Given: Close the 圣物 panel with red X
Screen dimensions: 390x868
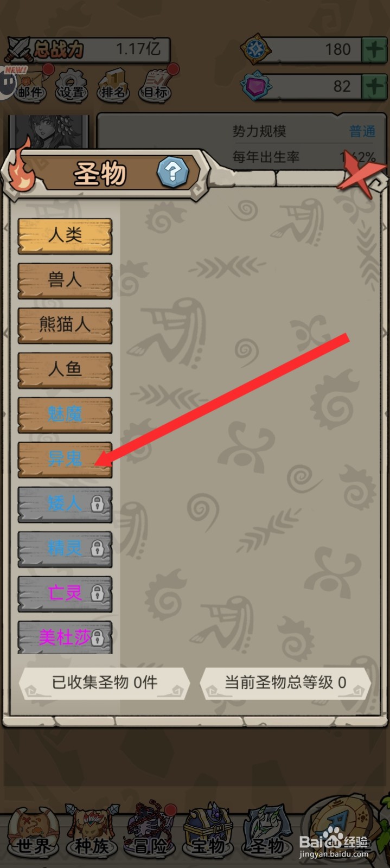Looking at the screenshot, I should (359, 175).
